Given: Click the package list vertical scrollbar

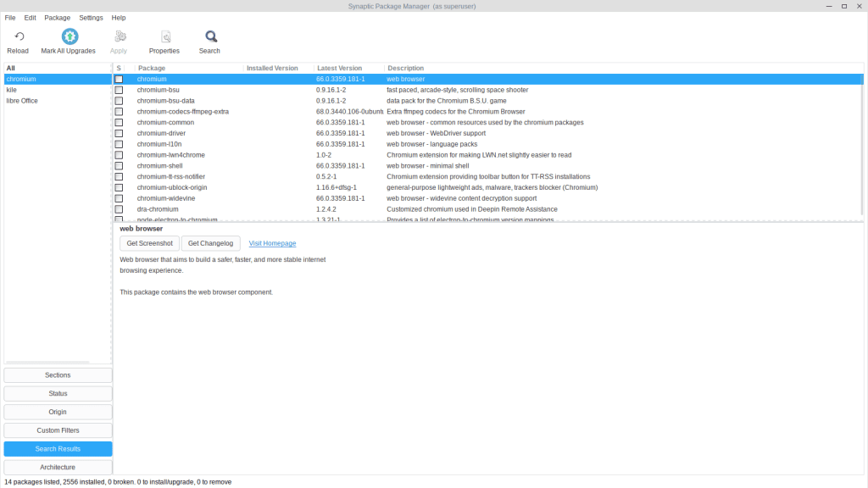Looking at the screenshot, I should click(862, 145).
